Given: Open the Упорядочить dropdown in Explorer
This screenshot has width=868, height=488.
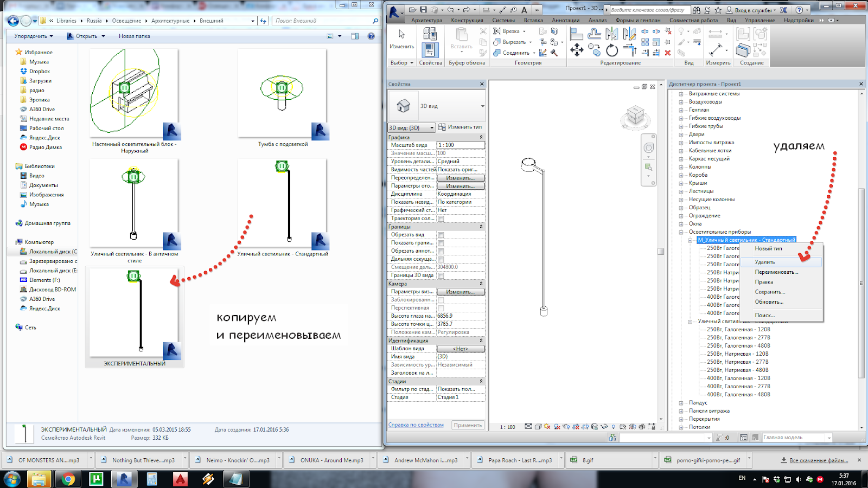Looking at the screenshot, I should click(x=34, y=36).
